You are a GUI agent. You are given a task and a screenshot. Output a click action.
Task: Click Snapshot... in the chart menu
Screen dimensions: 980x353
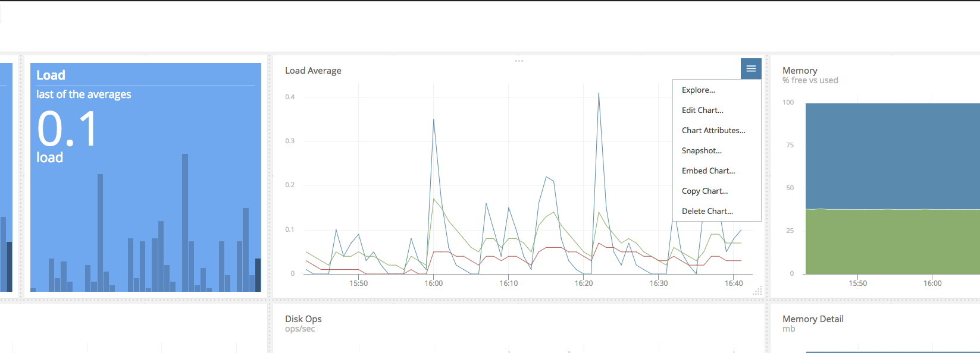pyautogui.click(x=702, y=151)
